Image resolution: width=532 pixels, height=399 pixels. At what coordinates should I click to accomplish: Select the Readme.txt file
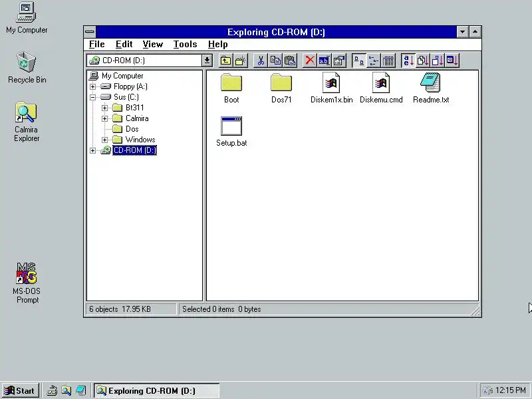click(431, 88)
